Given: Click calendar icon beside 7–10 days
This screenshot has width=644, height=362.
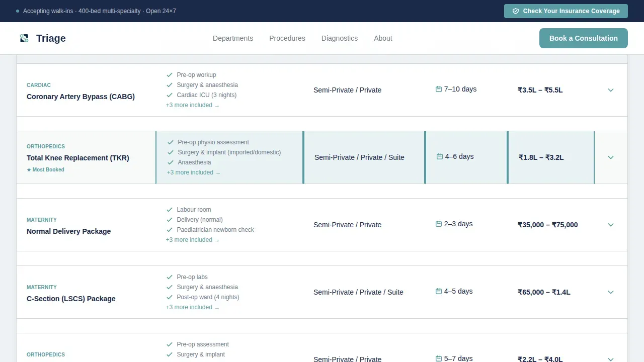Looking at the screenshot, I should [x=439, y=89].
